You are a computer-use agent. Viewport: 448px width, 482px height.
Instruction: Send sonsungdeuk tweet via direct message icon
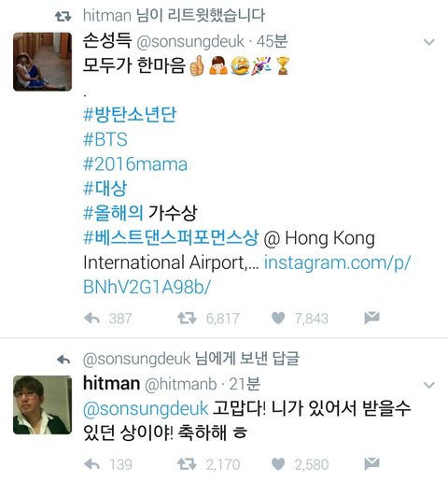click(371, 318)
